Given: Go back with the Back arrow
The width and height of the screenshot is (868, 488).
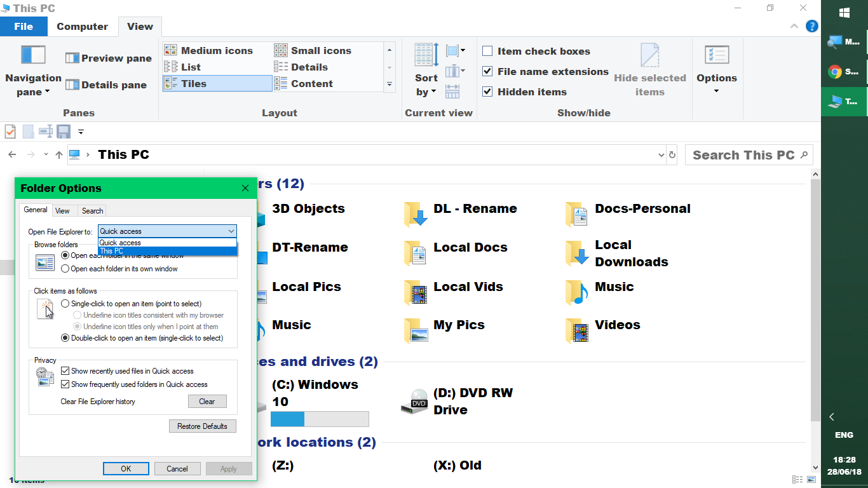Looking at the screenshot, I should (12, 154).
